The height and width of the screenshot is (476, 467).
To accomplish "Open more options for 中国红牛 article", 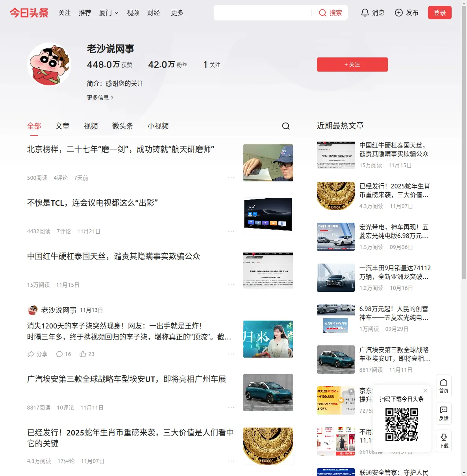I will 231,285.
